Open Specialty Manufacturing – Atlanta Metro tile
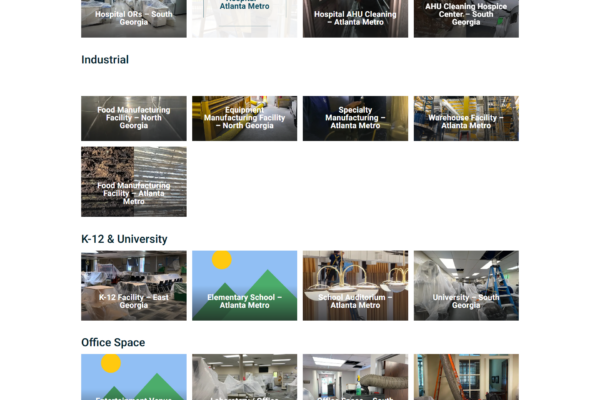Viewport: 600px width, 400px height. (355, 118)
